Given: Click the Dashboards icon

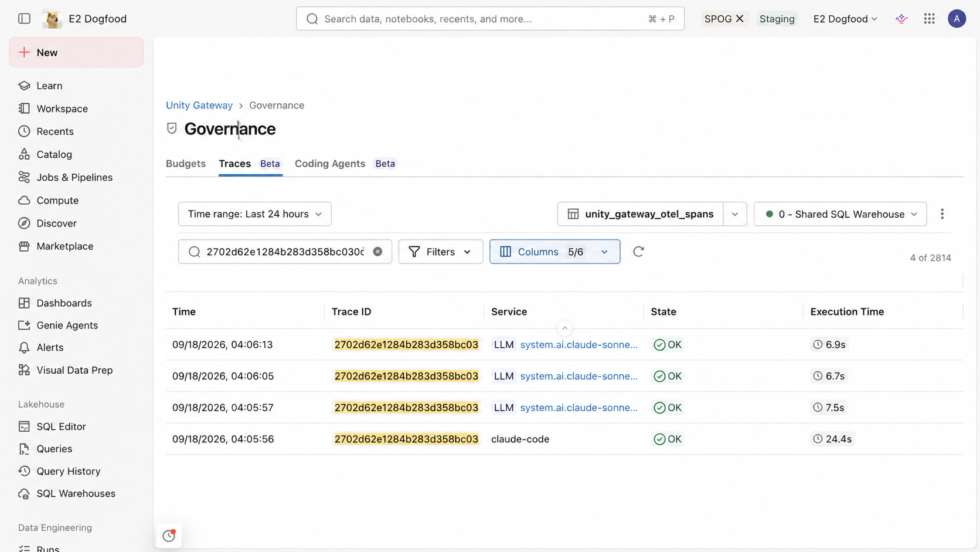Looking at the screenshot, I should (24, 303).
